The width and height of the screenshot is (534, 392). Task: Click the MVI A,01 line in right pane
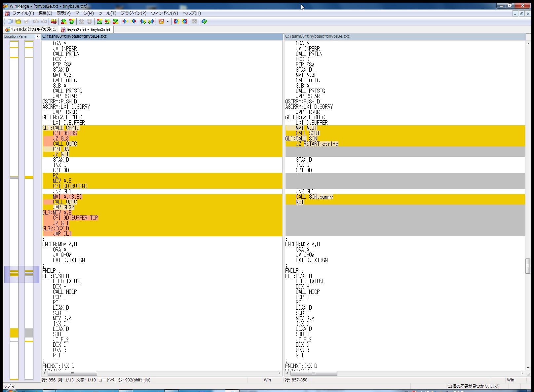(x=405, y=128)
